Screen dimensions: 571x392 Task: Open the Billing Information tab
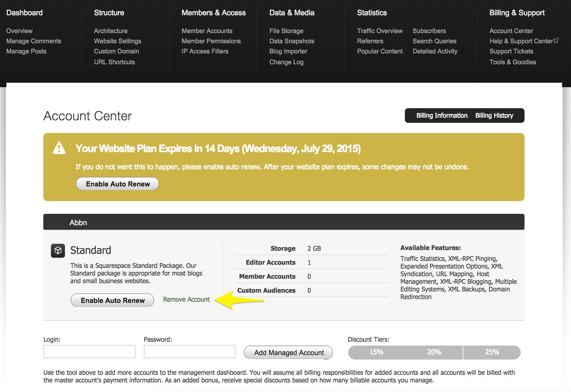(442, 115)
